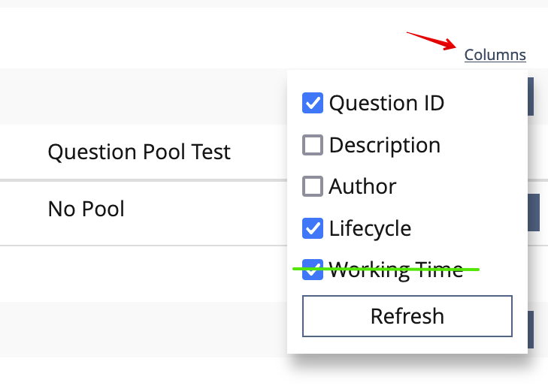Viewport: 548px width, 392px height.
Task: Click the 'Lifecycle' label text
Action: pyautogui.click(x=370, y=228)
